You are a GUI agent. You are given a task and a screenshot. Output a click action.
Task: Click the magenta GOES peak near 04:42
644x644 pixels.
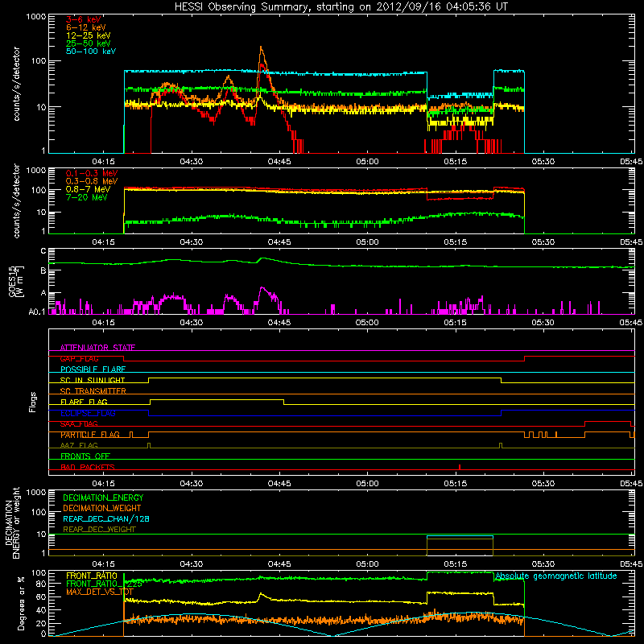tap(262, 290)
